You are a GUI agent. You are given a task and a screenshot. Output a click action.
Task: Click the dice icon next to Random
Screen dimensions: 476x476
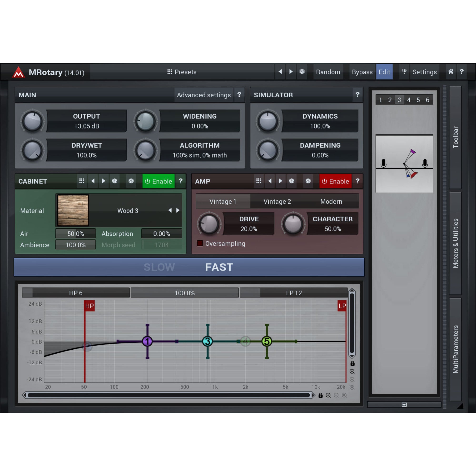(x=302, y=72)
